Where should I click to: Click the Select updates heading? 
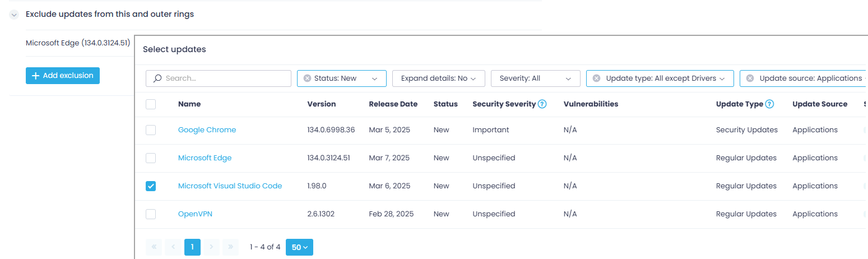pyautogui.click(x=174, y=49)
